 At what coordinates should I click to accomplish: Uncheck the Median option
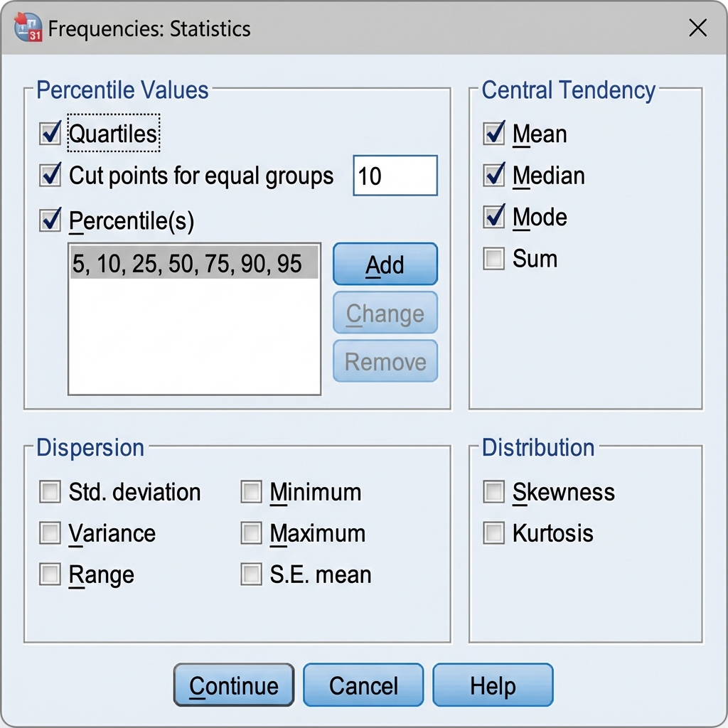[x=493, y=176]
